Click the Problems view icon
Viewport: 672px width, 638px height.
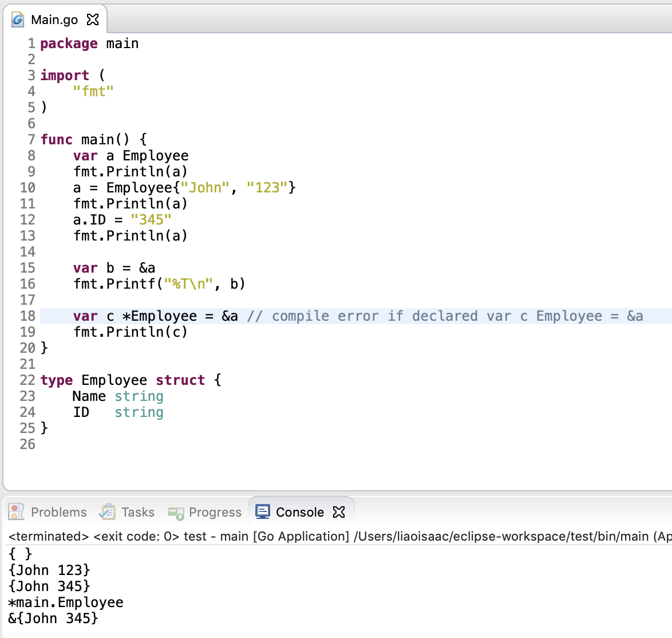pos(17,512)
